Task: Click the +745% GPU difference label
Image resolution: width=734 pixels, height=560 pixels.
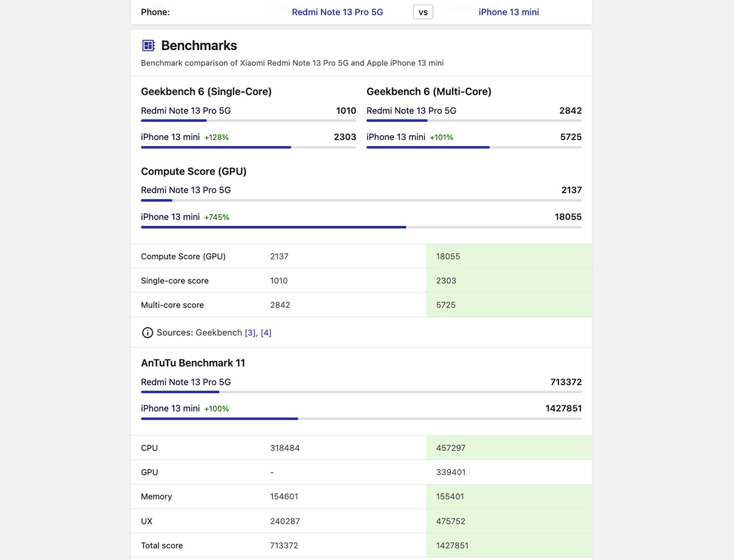Action: pos(217,217)
